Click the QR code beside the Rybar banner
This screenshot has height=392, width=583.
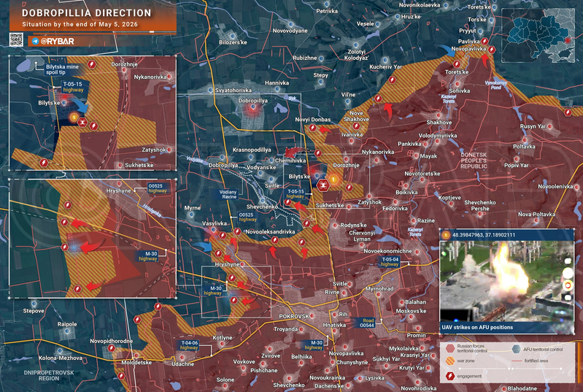tap(16, 40)
